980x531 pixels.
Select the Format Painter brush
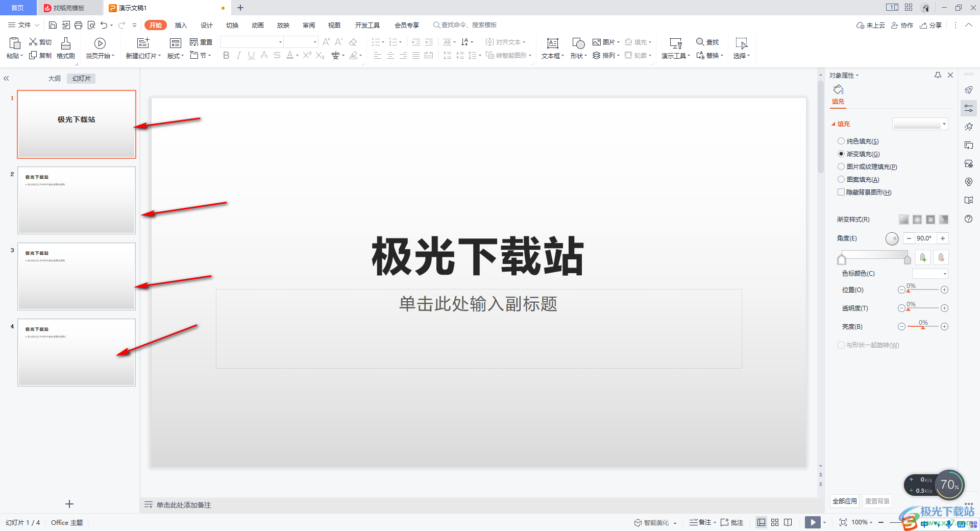(x=66, y=43)
